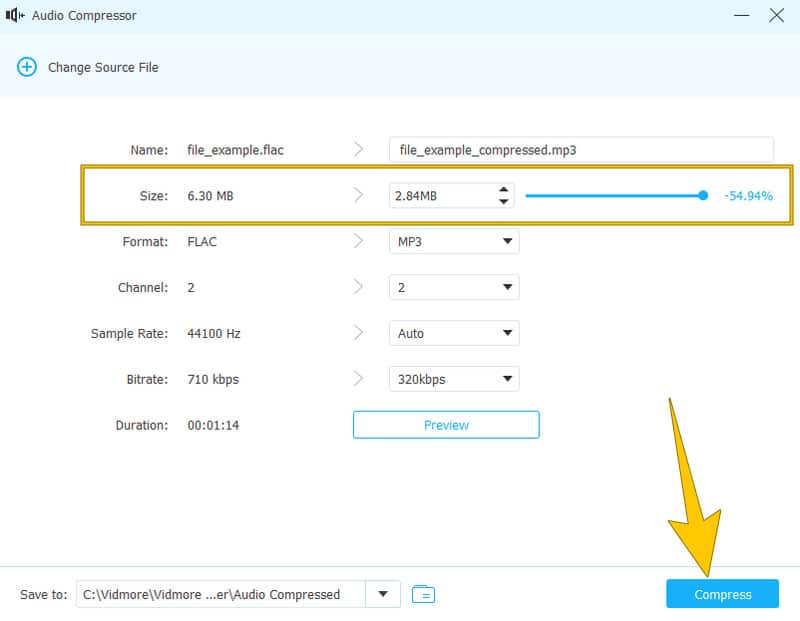Click the Change Source File link
This screenshot has width=800, height=621.
(x=103, y=67)
